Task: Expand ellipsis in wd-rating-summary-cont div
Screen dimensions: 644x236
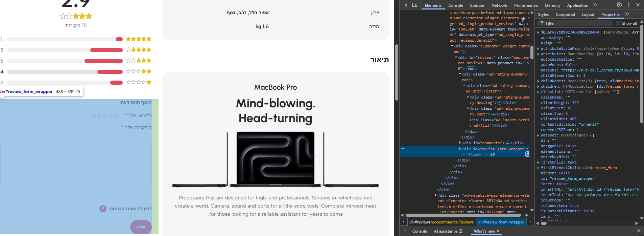Action: (x=493, y=114)
